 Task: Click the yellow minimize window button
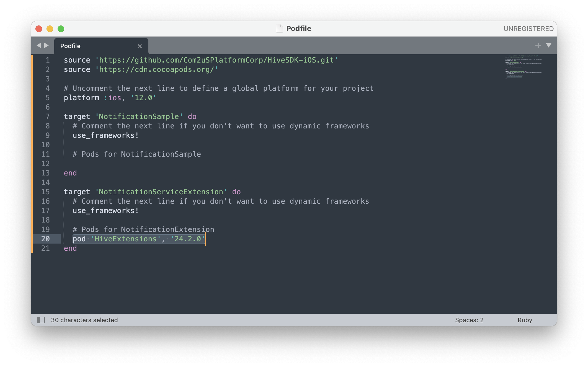point(50,29)
